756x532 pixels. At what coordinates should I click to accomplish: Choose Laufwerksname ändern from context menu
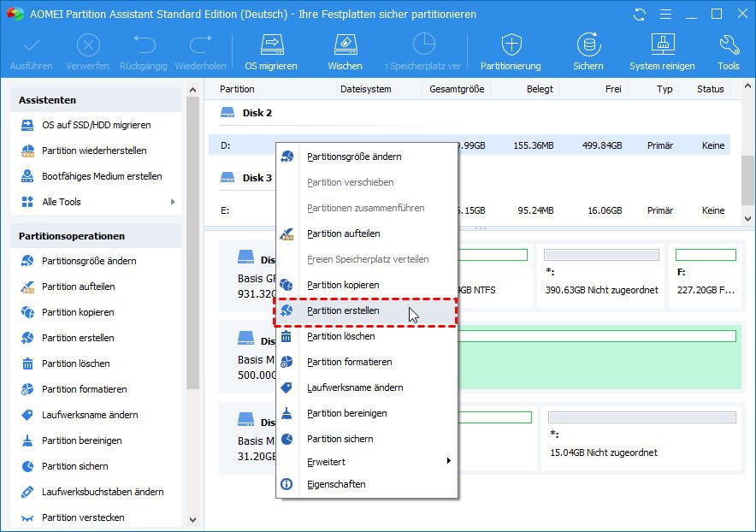366,387
